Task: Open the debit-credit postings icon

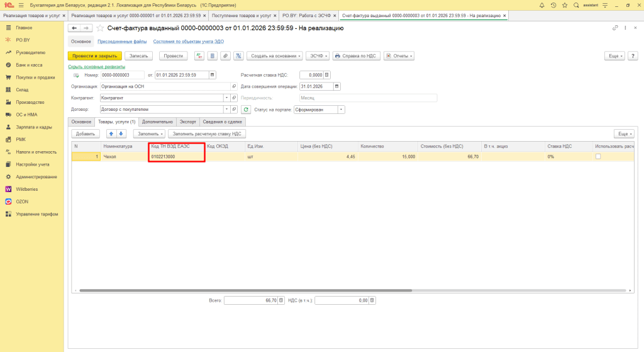Action: coord(199,56)
